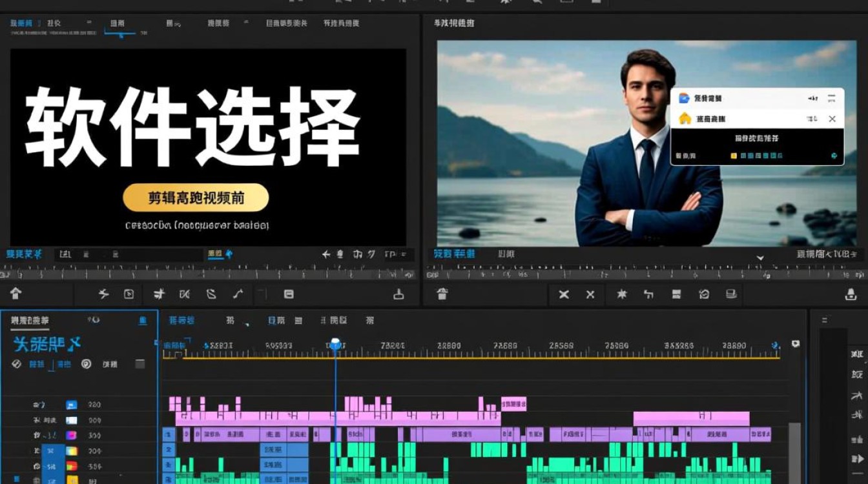Toggle the white icon in the second track header

coord(72,420)
